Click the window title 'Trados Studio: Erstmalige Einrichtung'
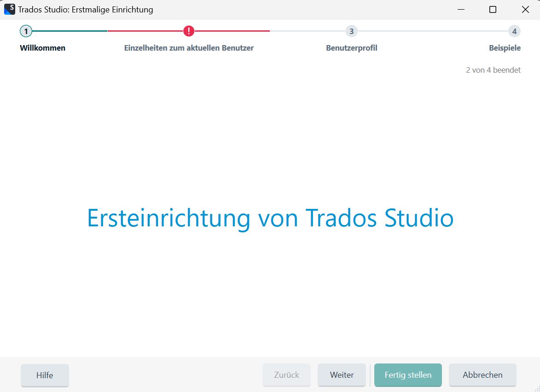540x392 pixels. tap(86, 10)
